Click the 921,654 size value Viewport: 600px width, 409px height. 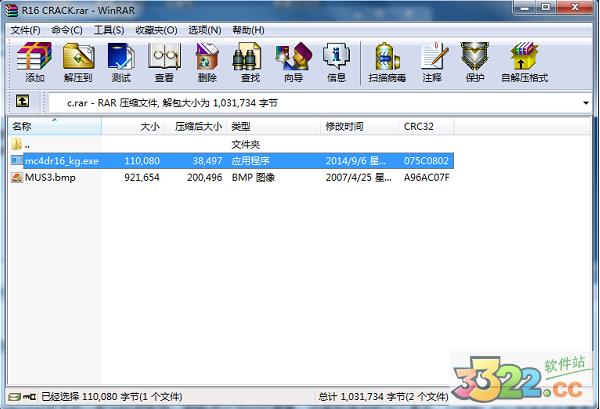tap(142, 178)
